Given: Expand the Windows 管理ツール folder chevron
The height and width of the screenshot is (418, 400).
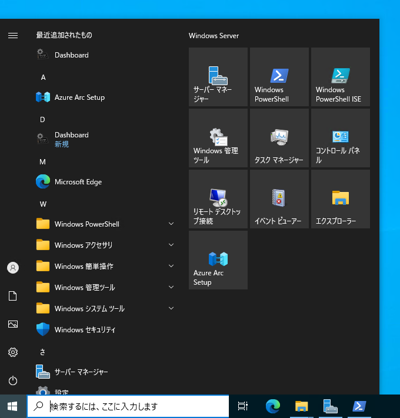Looking at the screenshot, I should pyautogui.click(x=171, y=287).
